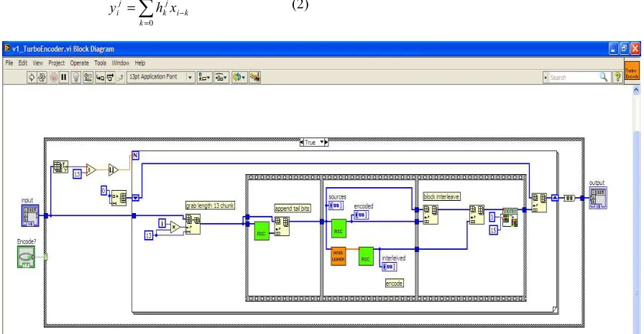This screenshot has height=334, width=644.
Task: Select the input array terminal
Action: coord(30,215)
